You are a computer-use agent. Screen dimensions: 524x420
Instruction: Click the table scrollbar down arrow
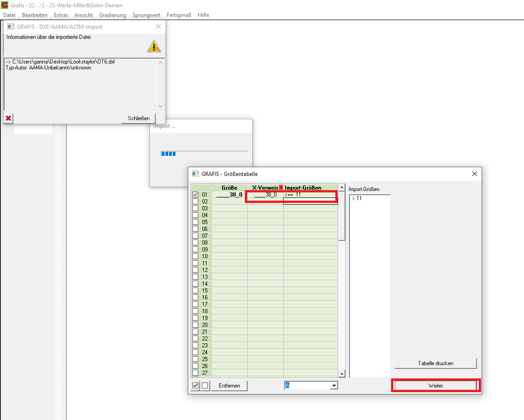click(x=342, y=374)
